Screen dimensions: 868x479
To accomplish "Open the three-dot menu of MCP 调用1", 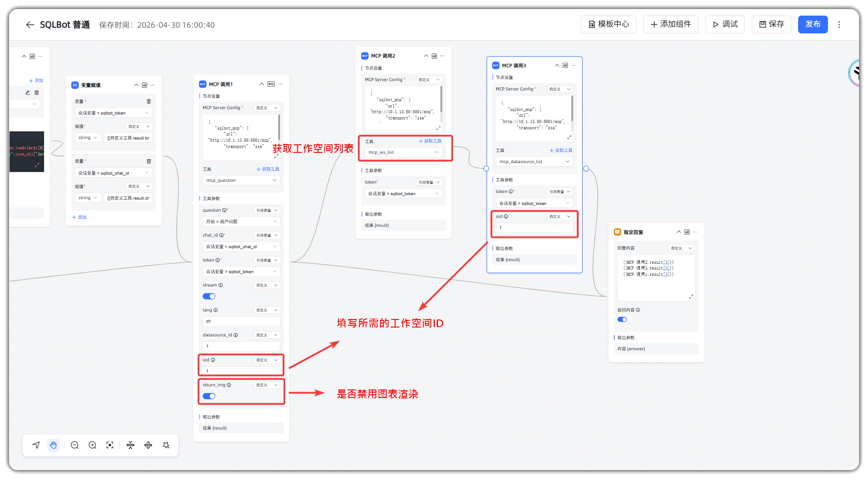I will click(280, 84).
